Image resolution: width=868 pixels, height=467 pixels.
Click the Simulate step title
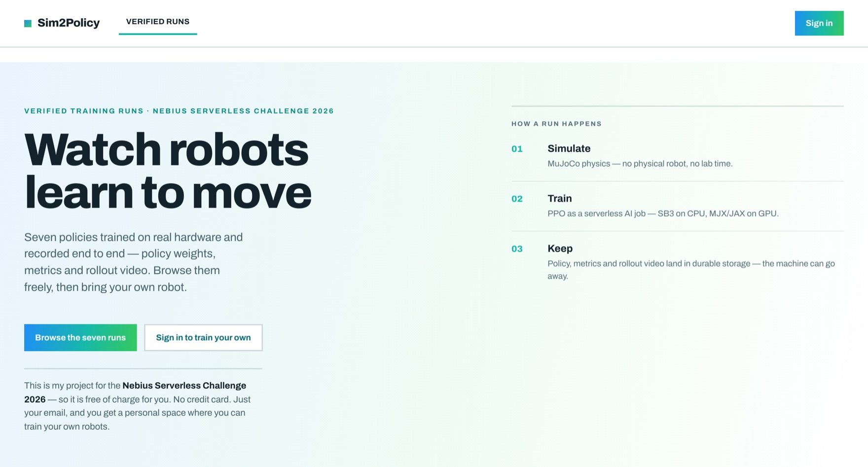click(x=569, y=148)
